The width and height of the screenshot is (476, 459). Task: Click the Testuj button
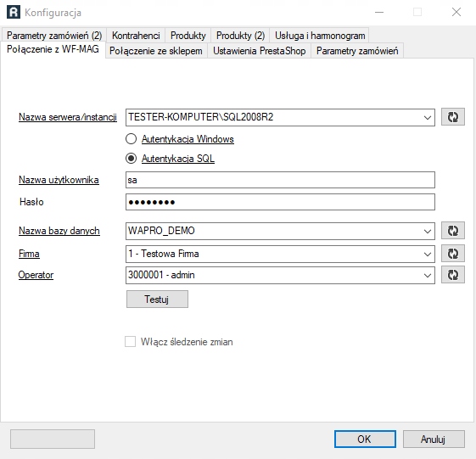157,299
